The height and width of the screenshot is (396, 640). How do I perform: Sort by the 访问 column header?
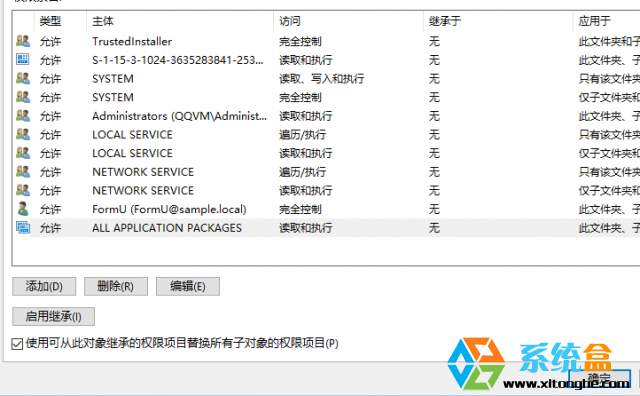pos(290,21)
